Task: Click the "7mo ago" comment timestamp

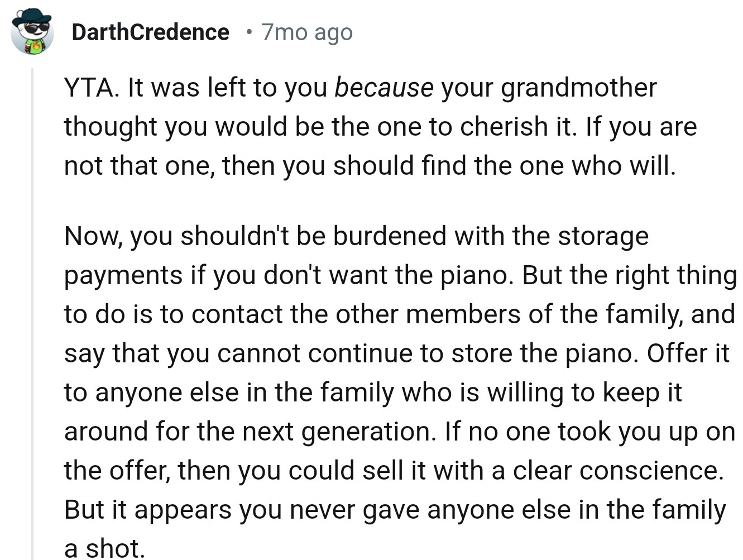Action: (x=306, y=32)
